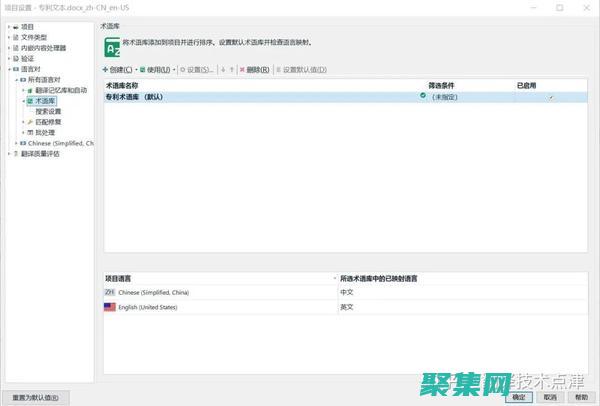Click the (未指定) filter cell

[x=445, y=97]
